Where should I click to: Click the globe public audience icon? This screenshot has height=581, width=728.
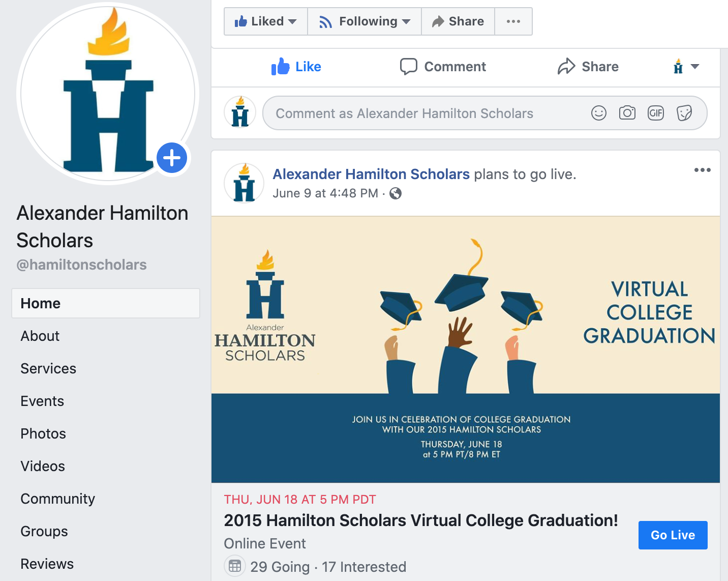[x=396, y=193]
